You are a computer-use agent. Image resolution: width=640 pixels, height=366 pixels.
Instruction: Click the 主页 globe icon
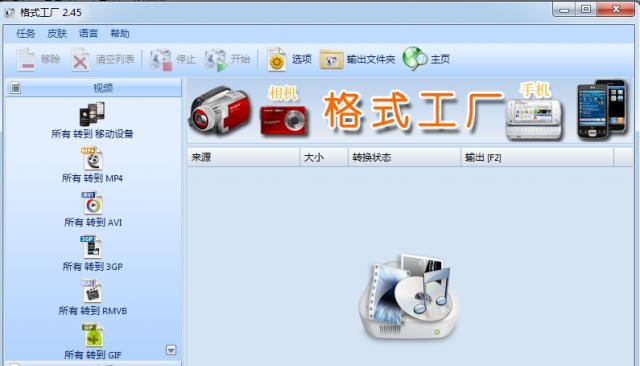415,59
